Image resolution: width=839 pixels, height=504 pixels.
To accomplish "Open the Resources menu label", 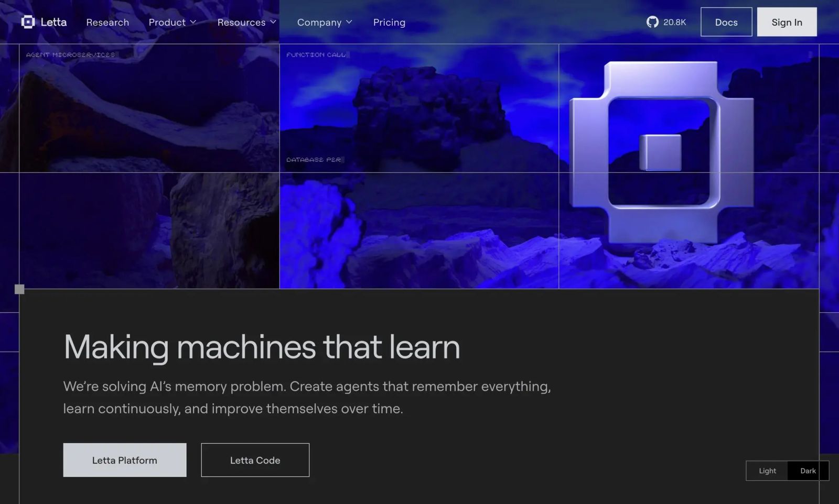I will click(241, 22).
